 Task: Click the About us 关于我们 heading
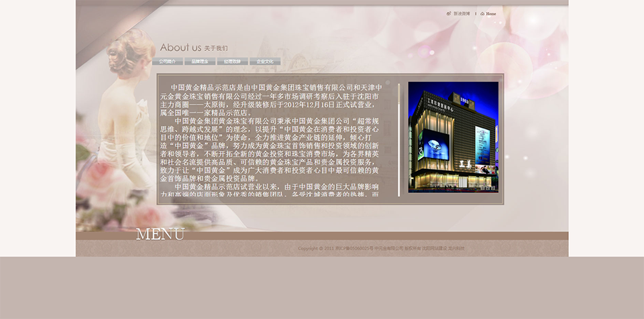pyautogui.click(x=193, y=48)
